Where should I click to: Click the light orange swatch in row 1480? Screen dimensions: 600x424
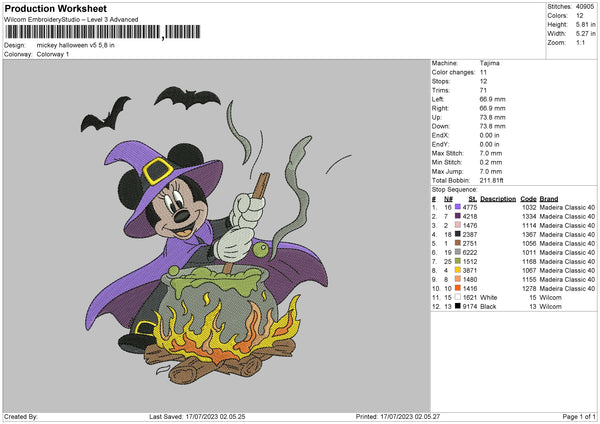458,279
